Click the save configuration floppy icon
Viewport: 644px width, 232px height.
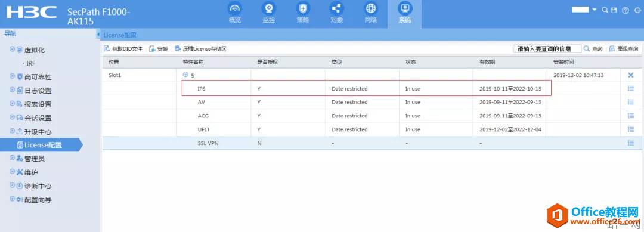tap(614, 10)
